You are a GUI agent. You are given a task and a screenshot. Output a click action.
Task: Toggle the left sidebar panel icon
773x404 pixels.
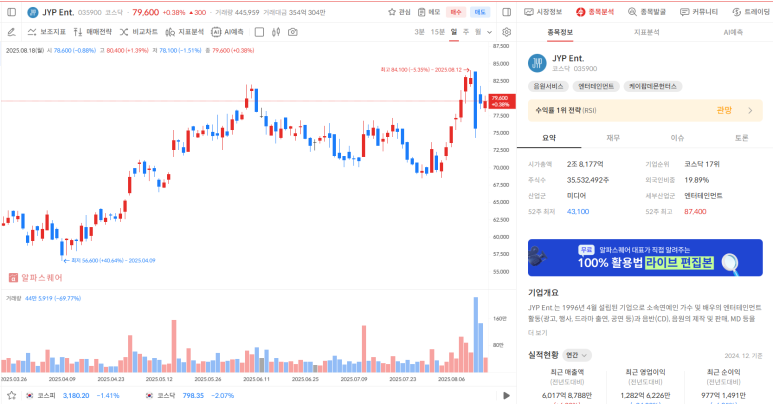(x=12, y=12)
